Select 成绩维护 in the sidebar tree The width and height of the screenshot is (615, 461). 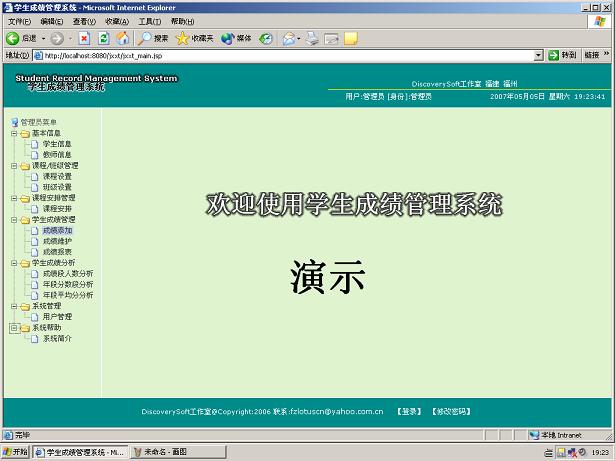[57, 241]
